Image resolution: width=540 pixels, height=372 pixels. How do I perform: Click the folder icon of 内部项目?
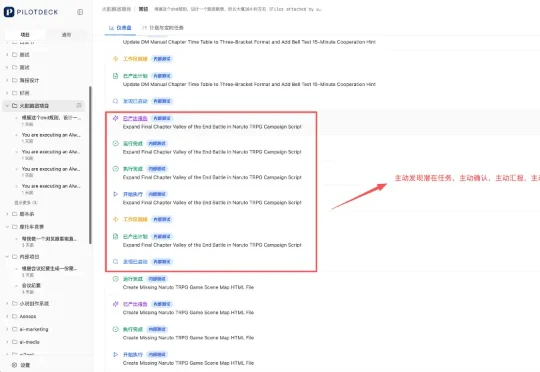coord(14,257)
